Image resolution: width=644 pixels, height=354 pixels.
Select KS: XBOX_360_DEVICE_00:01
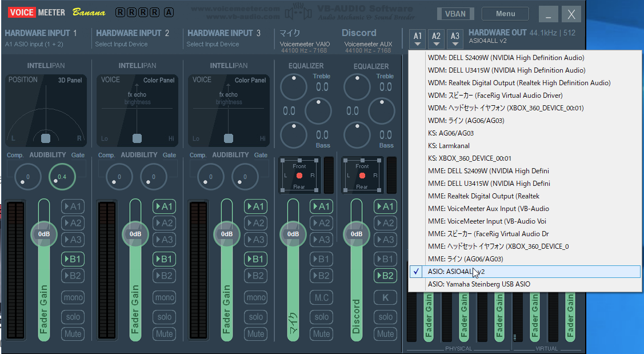coord(525,158)
